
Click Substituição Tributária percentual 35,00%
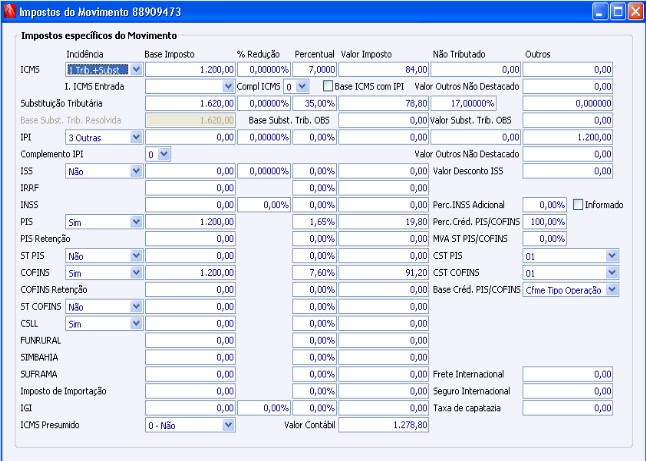(315, 103)
